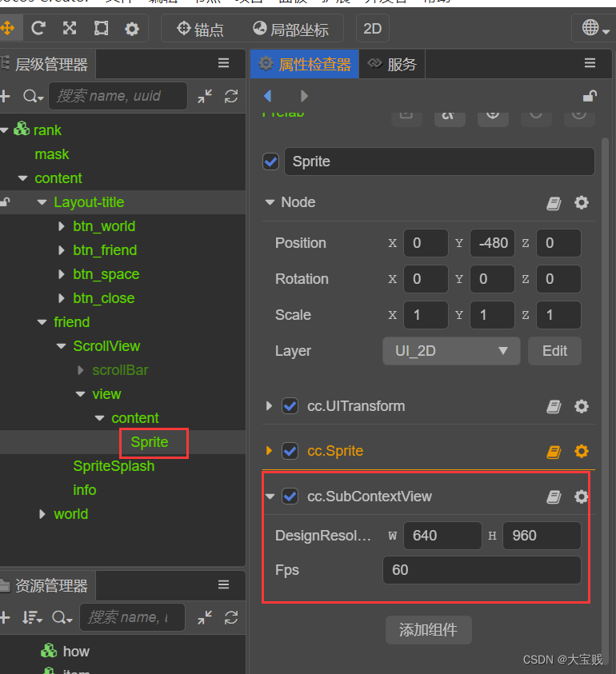616x674 pixels.
Task: Open the Layer UI_2D dropdown
Action: (x=451, y=351)
